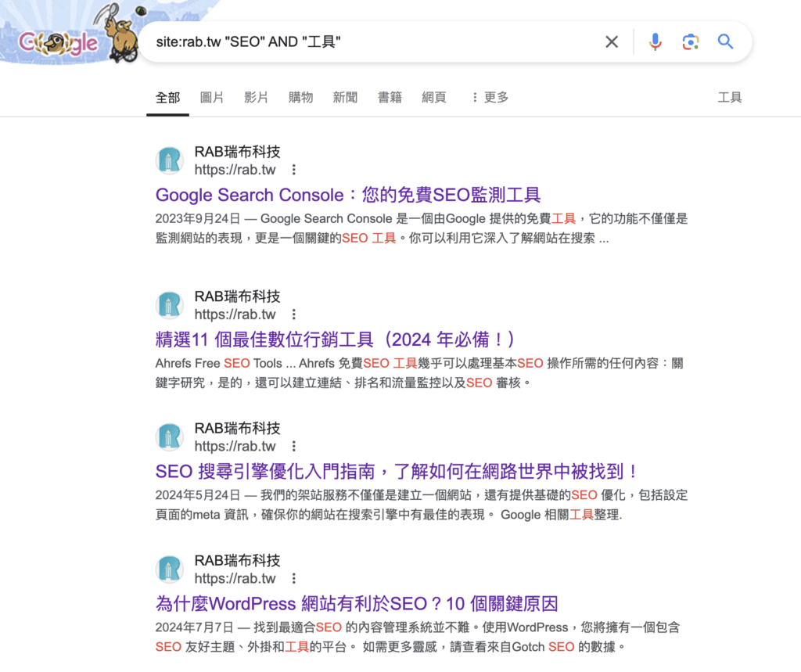The height and width of the screenshot is (672, 801).
Task: Click inside the search input field
Action: click(x=352, y=41)
